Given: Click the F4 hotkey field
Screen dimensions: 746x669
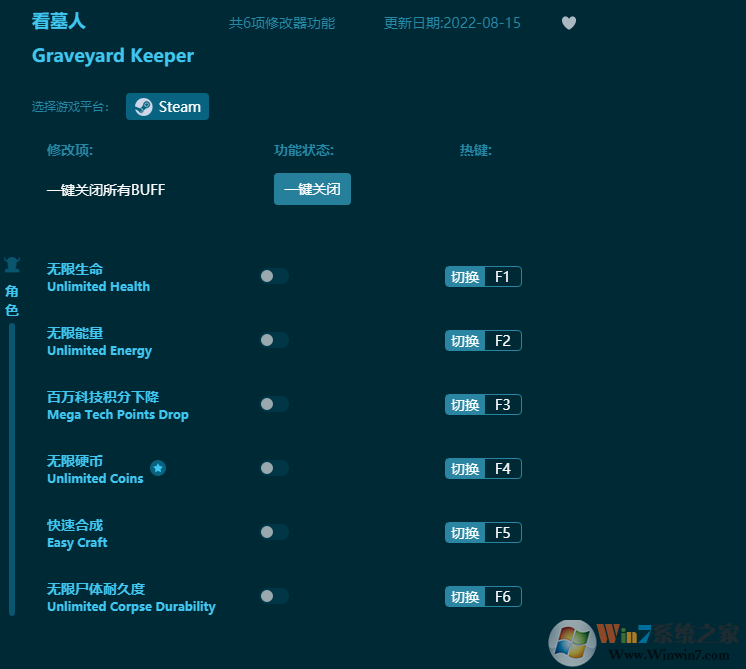Looking at the screenshot, I should (x=502, y=469).
